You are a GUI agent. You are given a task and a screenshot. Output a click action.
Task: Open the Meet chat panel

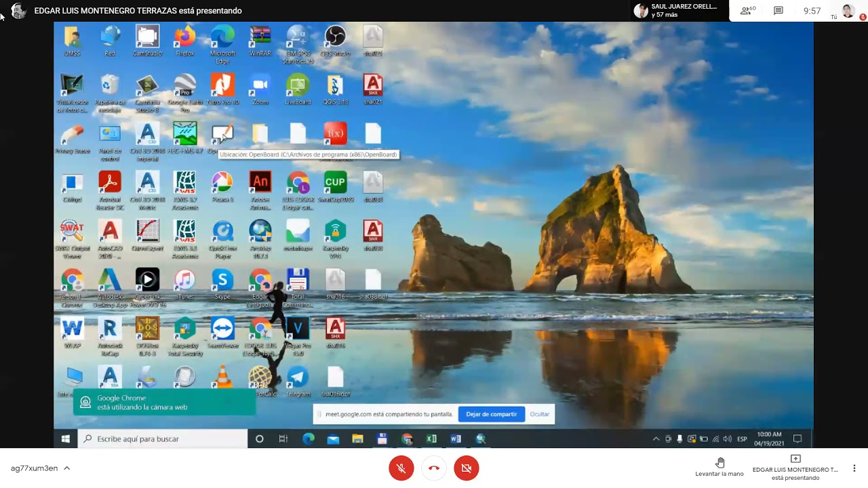(778, 11)
